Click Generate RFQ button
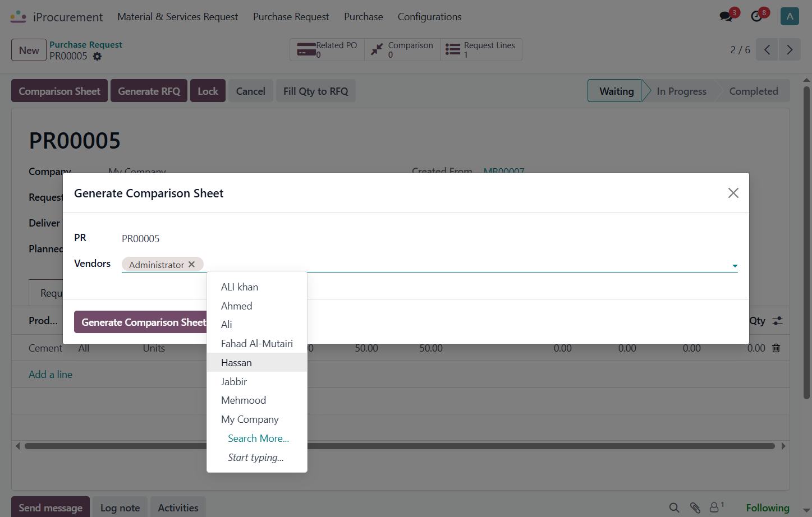Screen dimensions: 812x517 point(149,91)
